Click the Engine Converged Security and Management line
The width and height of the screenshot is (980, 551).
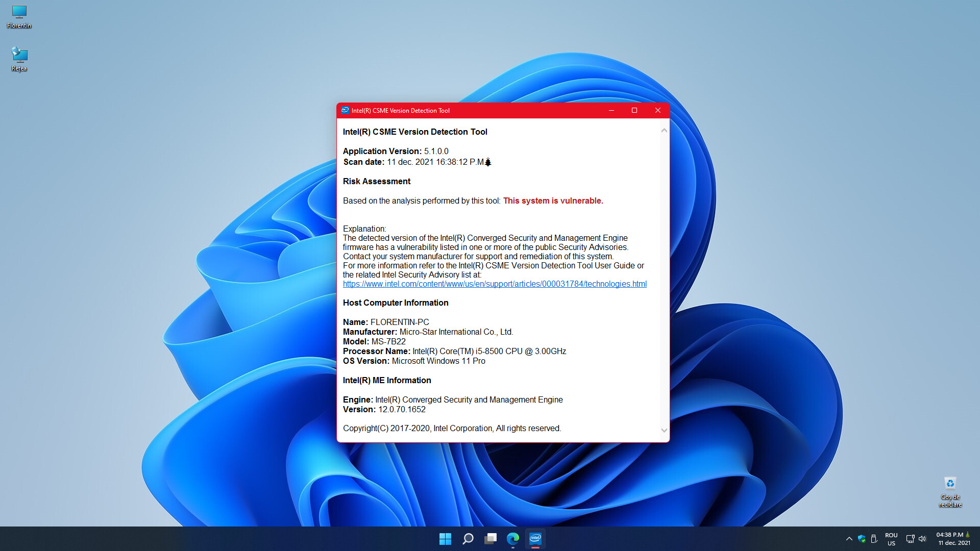453,400
